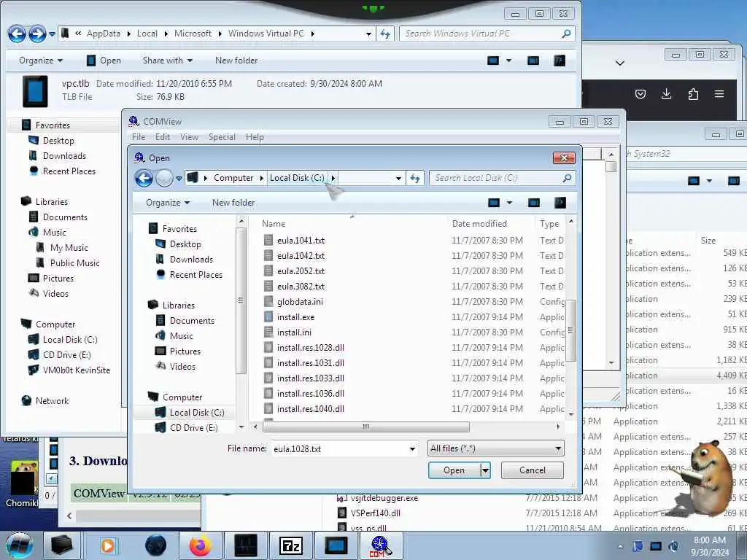This screenshot has height=560, width=747.
Task: Click New folder in the Virtual PC explorer
Action: coord(236,61)
